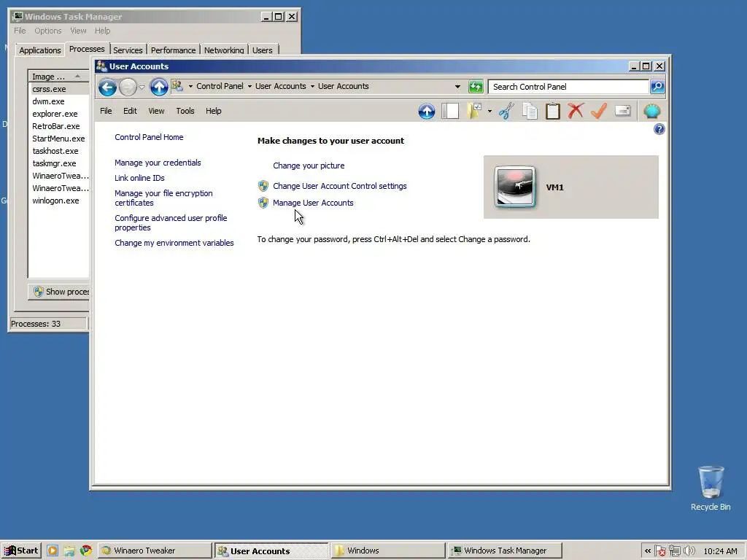This screenshot has width=747, height=560.
Task: Click the green Refresh button
Action: [476, 87]
